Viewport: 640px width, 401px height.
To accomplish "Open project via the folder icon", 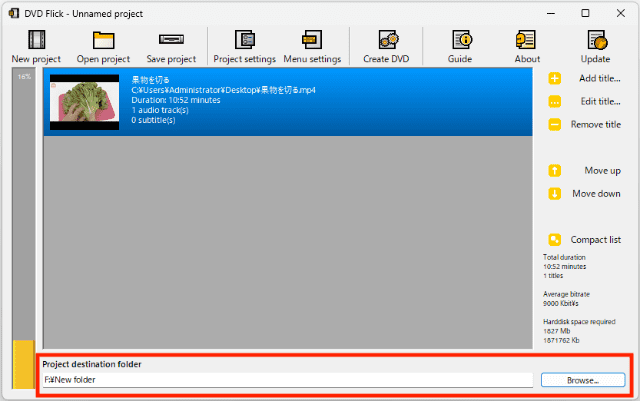I will pyautogui.click(x=103, y=40).
